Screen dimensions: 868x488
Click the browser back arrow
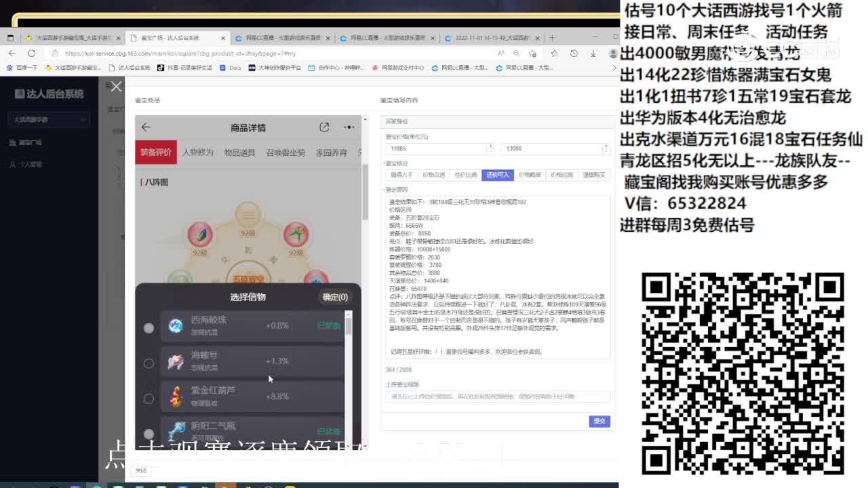click(12, 53)
